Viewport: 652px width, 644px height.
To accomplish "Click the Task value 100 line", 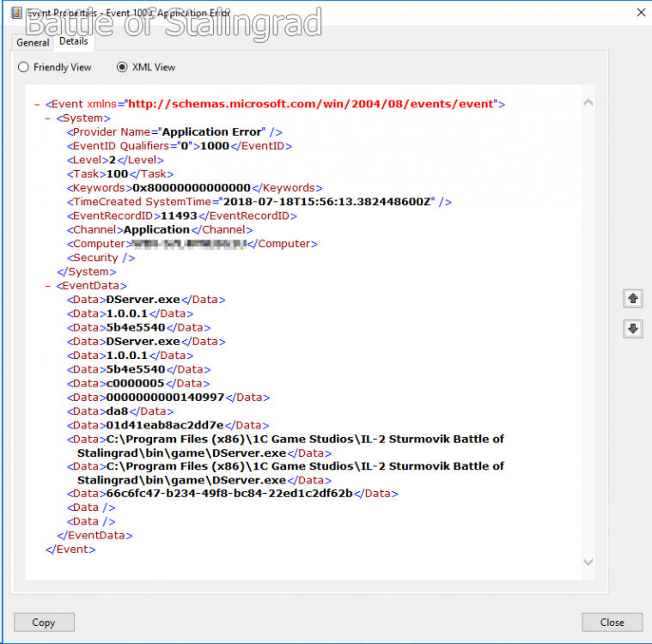I will (120, 173).
